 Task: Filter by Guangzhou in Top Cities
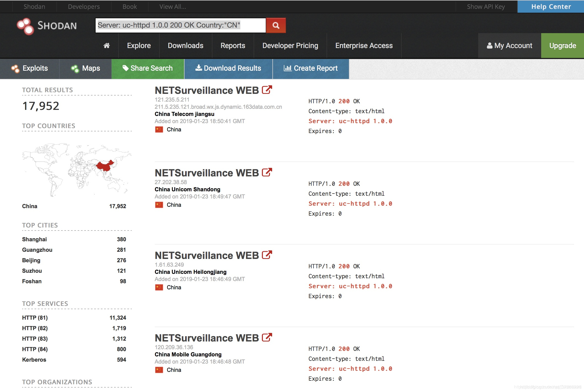[x=37, y=250]
